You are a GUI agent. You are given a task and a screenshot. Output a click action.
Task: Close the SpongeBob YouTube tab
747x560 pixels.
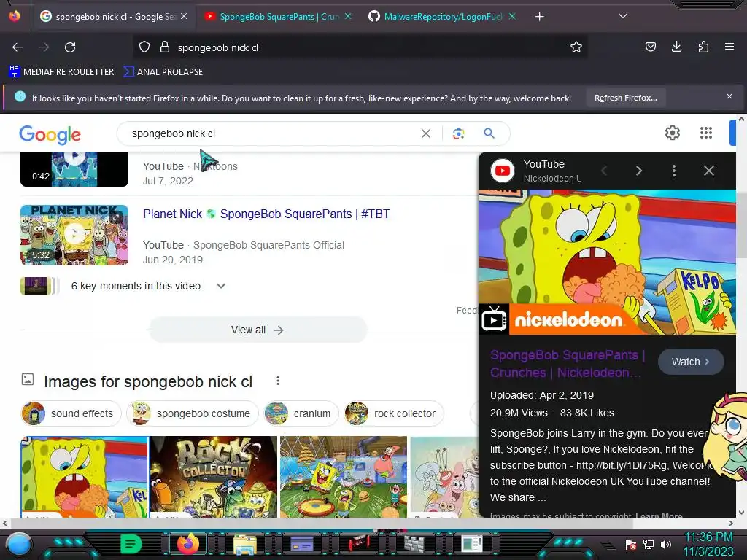pos(348,16)
